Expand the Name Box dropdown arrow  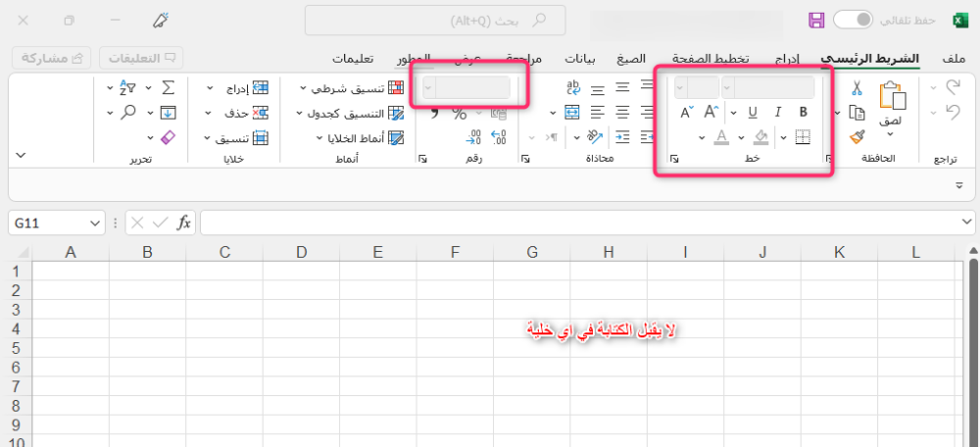(x=94, y=223)
